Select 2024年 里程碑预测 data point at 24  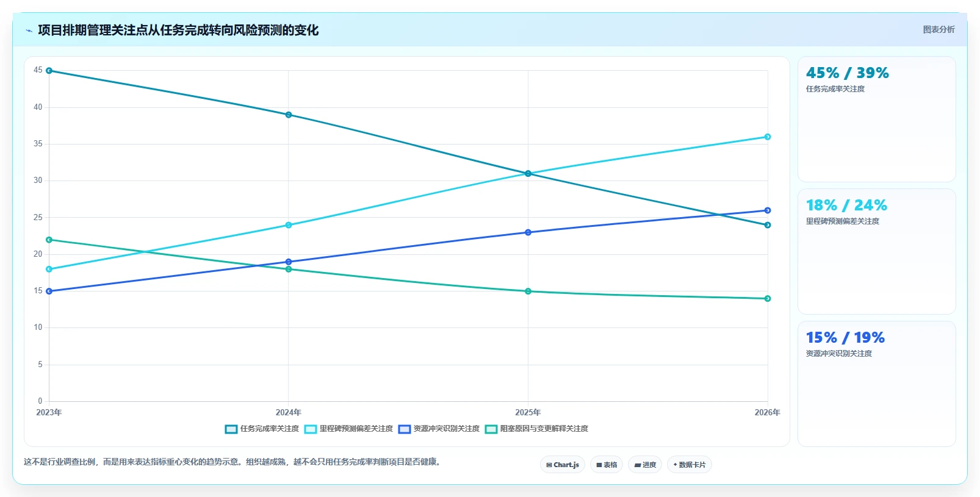(289, 225)
